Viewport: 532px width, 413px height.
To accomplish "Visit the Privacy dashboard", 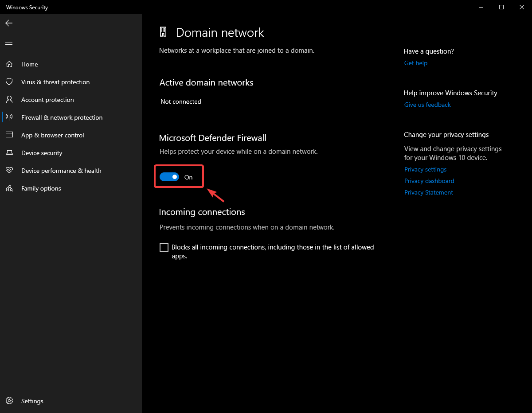I will [429, 181].
